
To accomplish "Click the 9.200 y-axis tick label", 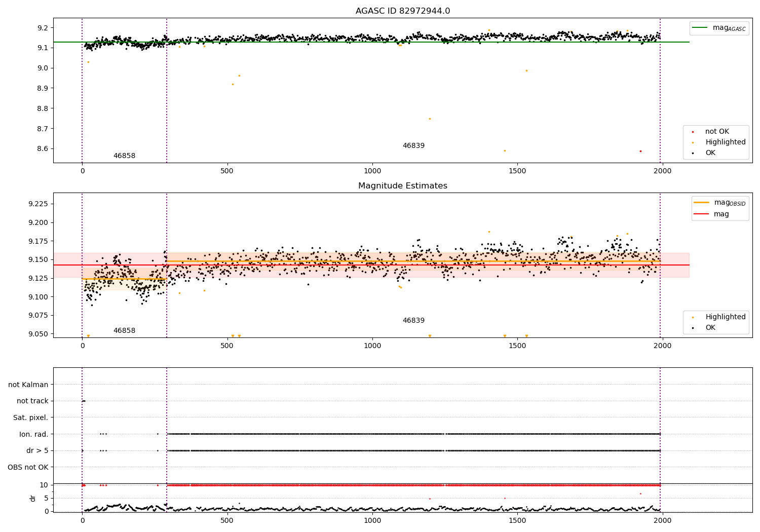I will [39, 223].
